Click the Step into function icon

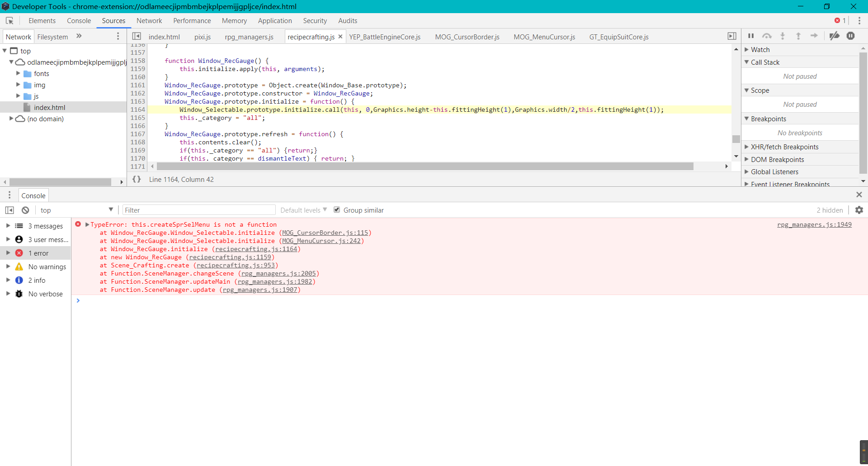[x=783, y=36]
